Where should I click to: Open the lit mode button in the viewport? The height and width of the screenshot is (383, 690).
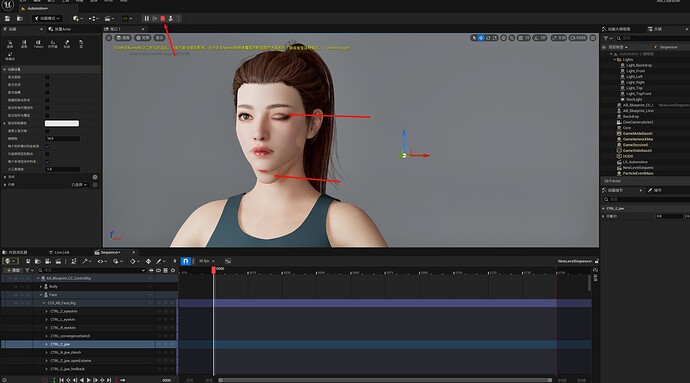point(143,38)
